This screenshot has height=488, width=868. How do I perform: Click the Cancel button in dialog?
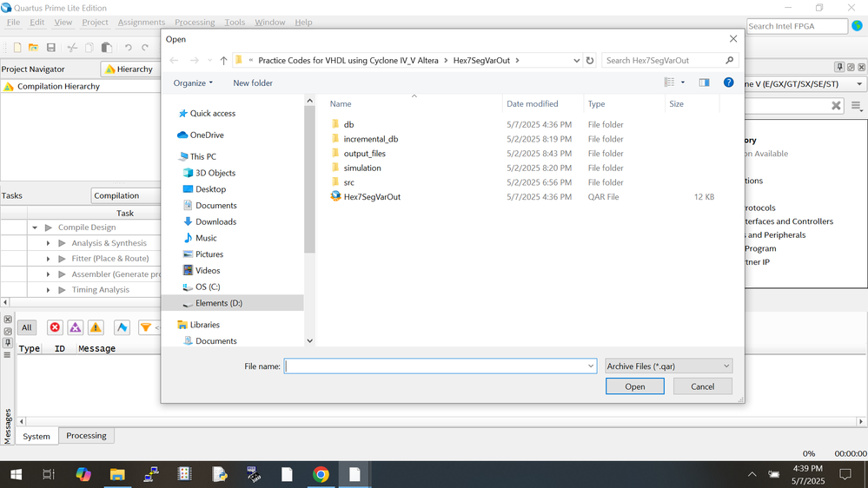[x=703, y=386]
